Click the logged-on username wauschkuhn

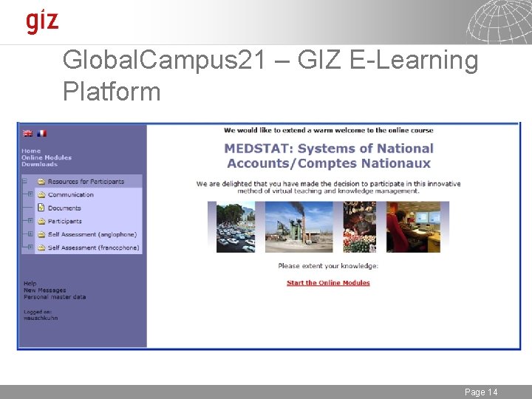[x=41, y=318]
